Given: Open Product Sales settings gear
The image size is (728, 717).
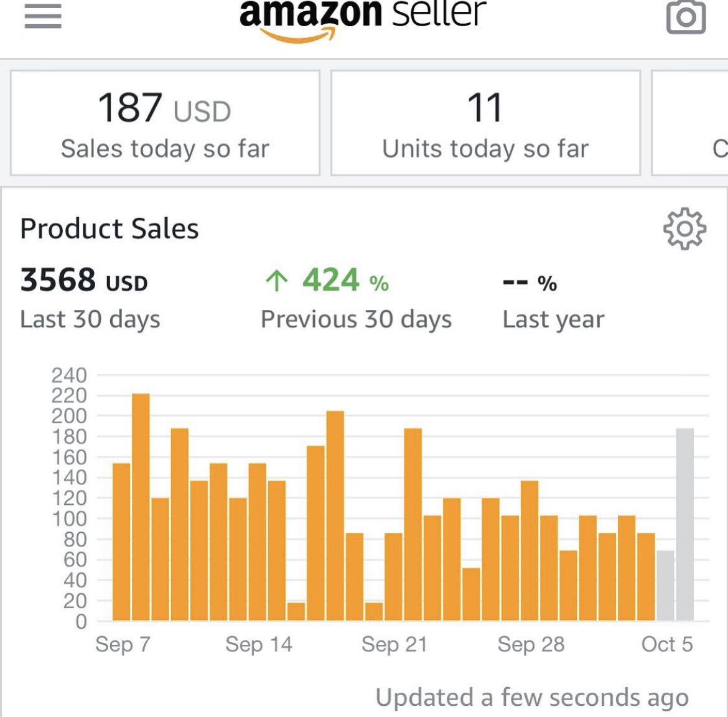Looking at the screenshot, I should tap(684, 229).
